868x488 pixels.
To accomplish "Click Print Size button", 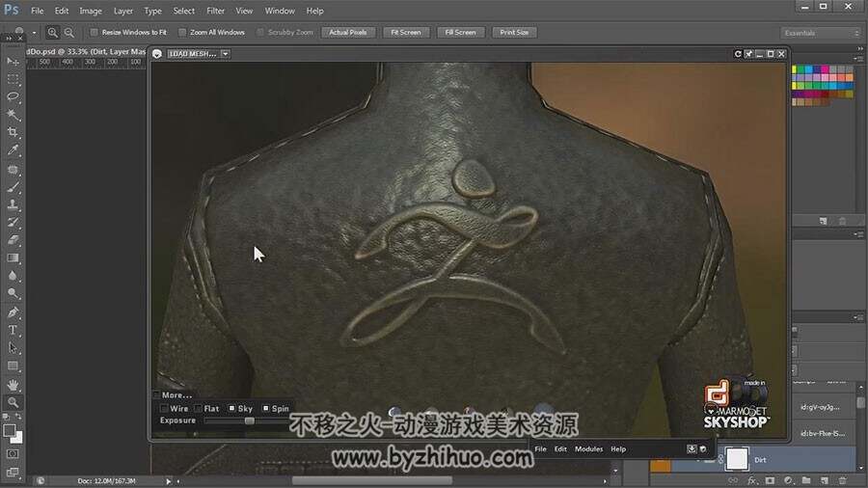I will tap(514, 33).
